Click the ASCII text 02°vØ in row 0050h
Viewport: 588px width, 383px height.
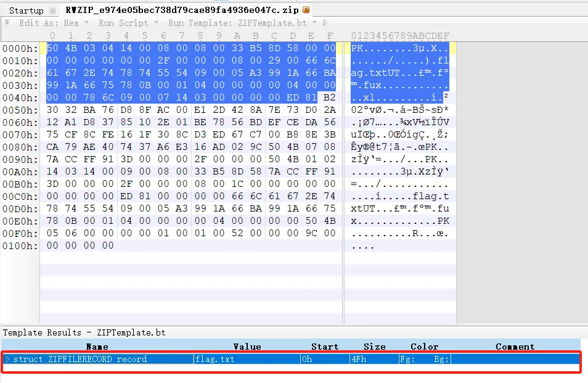pyautogui.click(x=366, y=110)
